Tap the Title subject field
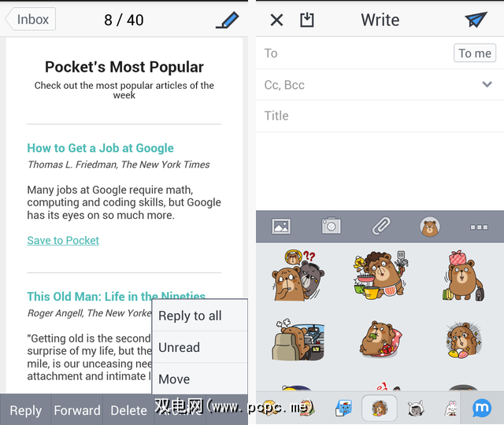This screenshot has height=425, width=504. coord(380,116)
